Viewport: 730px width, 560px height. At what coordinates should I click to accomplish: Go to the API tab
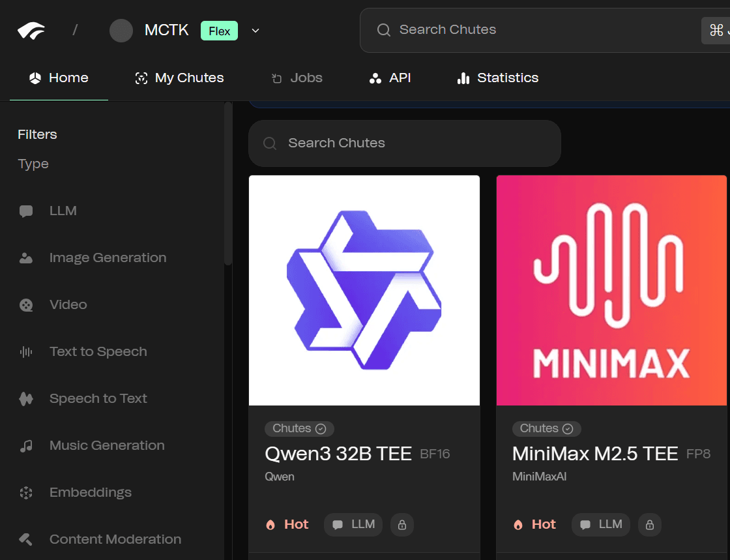390,78
